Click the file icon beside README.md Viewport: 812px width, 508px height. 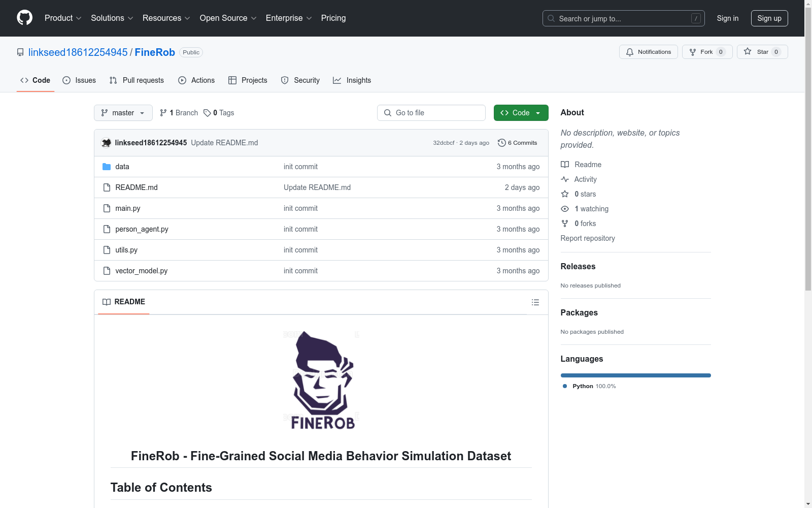click(x=107, y=187)
